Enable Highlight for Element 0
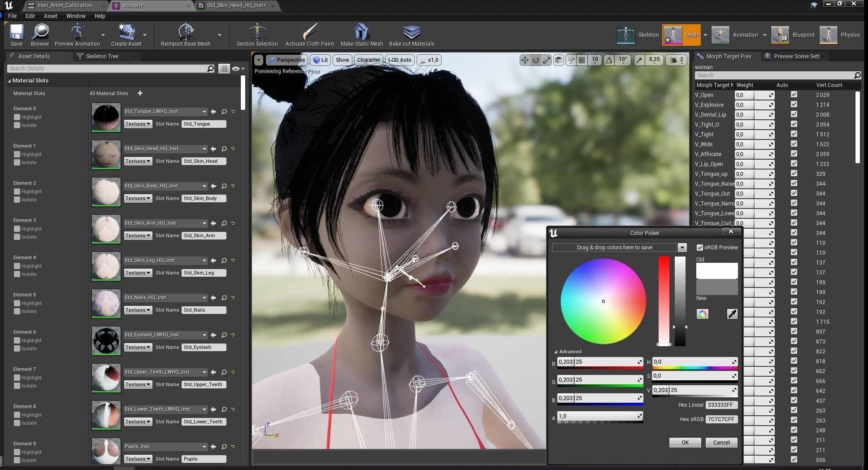The width and height of the screenshot is (868, 470). click(x=17, y=117)
